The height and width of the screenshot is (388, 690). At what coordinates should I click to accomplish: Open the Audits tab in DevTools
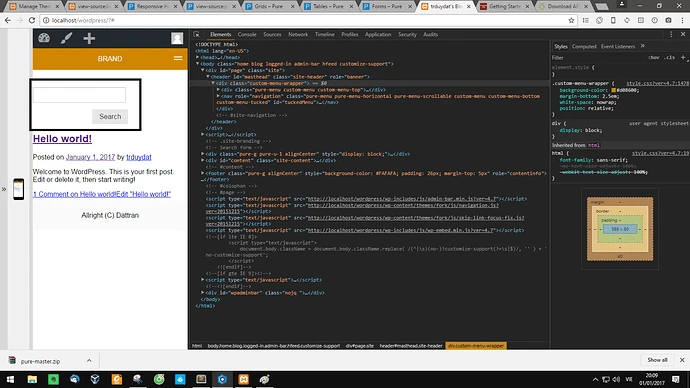(x=430, y=34)
